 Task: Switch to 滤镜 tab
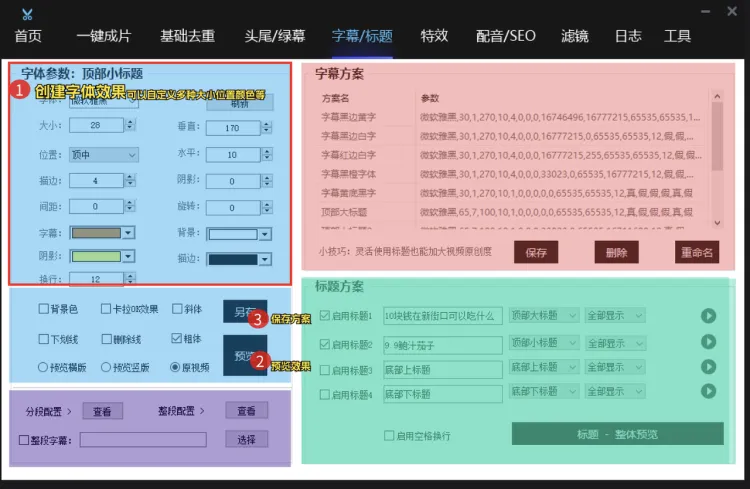[x=575, y=36]
